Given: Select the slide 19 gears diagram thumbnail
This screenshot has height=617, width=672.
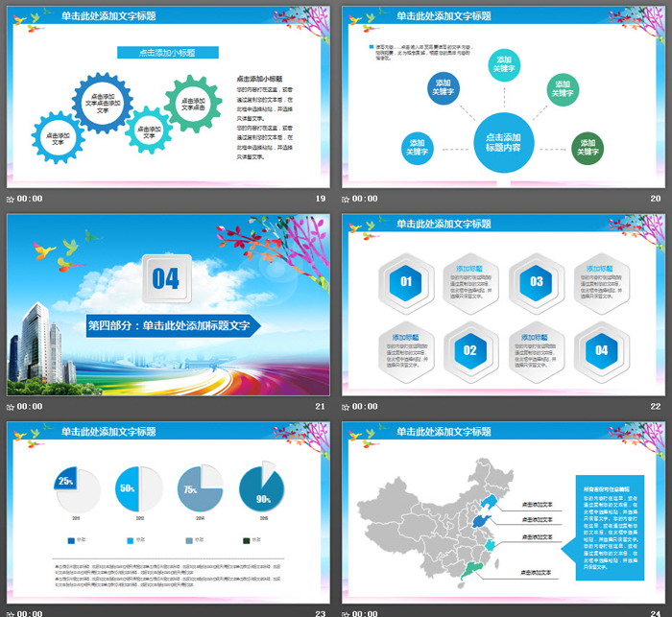Looking at the screenshot, I should click(168, 97).
